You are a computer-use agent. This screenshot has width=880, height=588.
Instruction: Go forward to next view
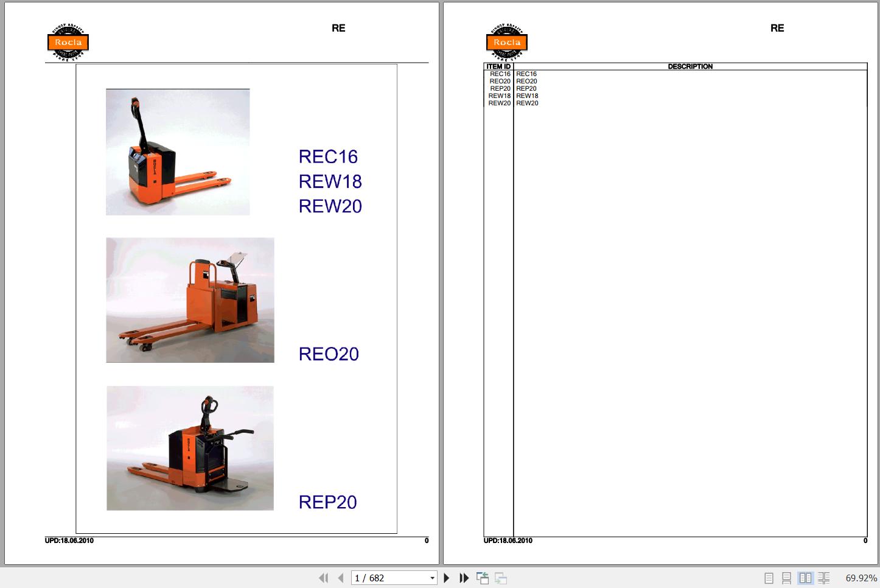pyautogui.click(x=501, y=578)
